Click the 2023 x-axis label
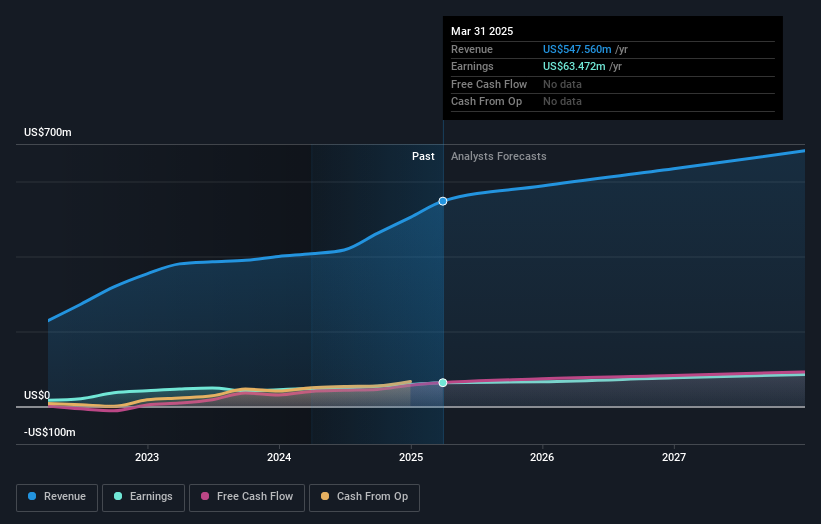The image size is (821, 524). point(147,457)
